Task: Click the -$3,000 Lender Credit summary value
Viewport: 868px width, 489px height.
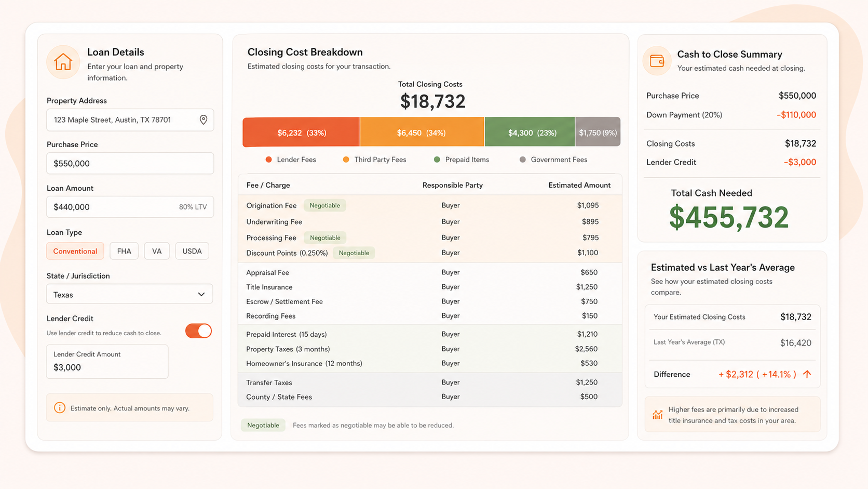Action: coord(800,162)
